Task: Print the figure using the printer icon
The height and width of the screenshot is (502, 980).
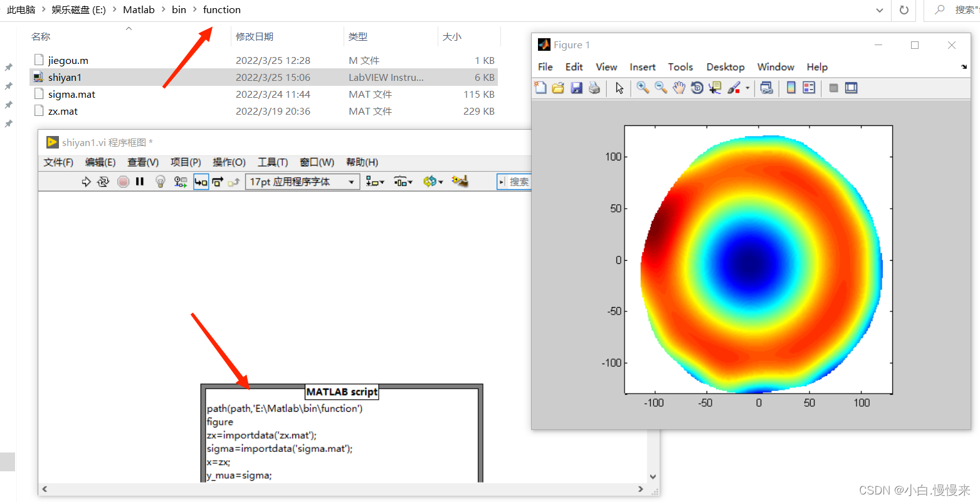Action: [594, 88]
